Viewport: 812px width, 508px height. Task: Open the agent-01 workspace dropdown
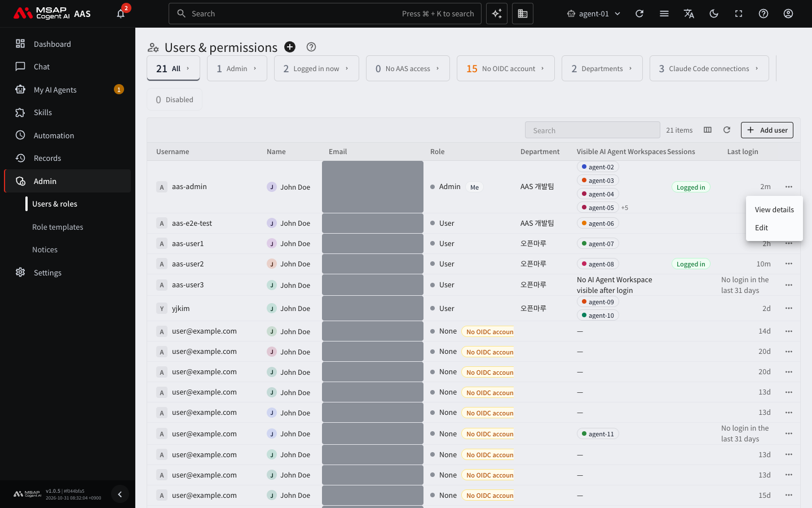coord(594,14)
